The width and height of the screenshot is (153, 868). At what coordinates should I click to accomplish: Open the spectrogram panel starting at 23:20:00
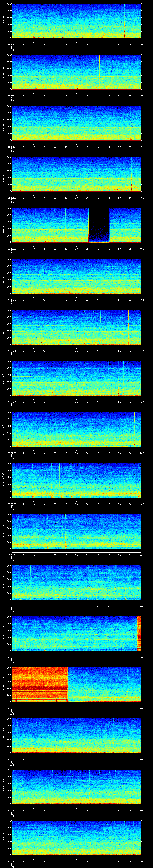[76, 327]
